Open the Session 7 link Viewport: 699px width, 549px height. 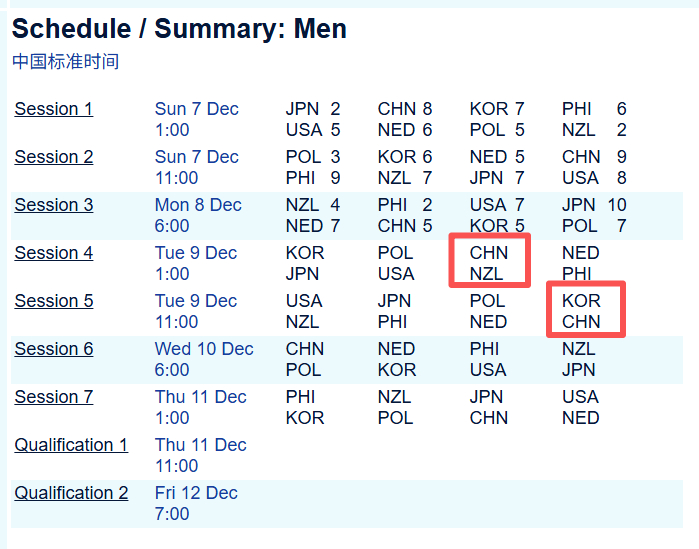(53, 397)
